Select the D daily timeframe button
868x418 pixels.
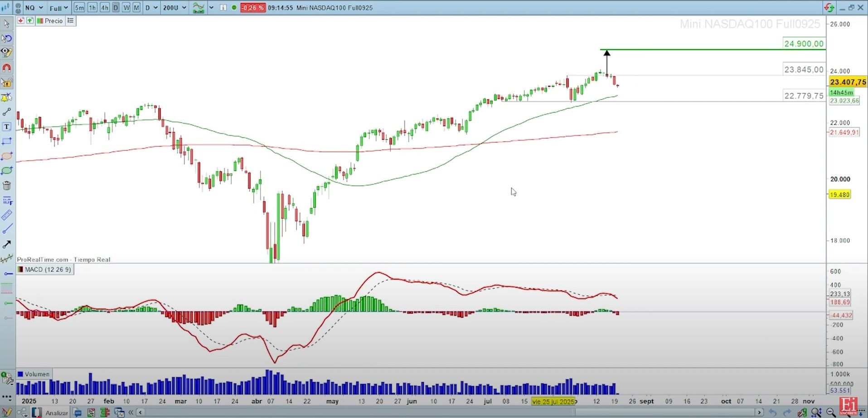coord(116,8)
